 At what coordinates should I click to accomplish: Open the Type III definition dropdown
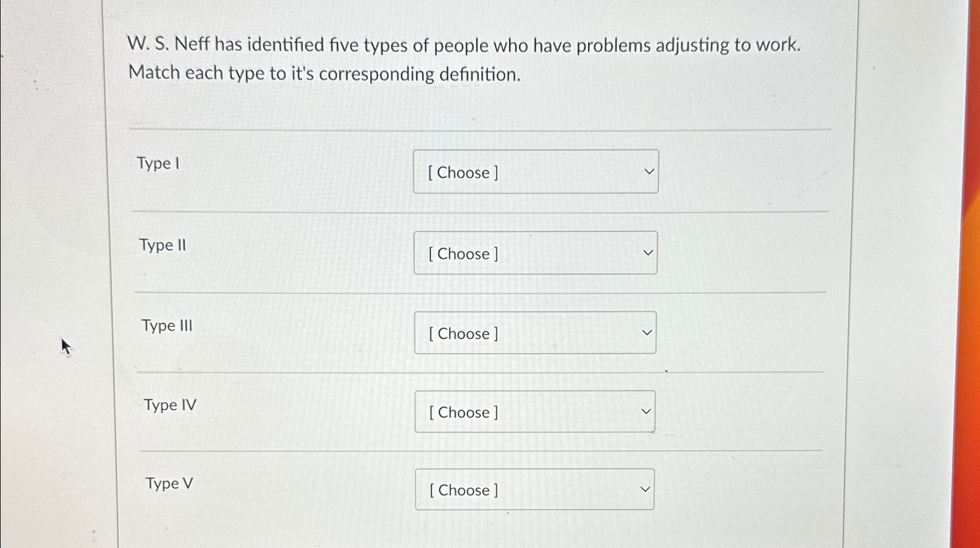[x=534, y=332]
